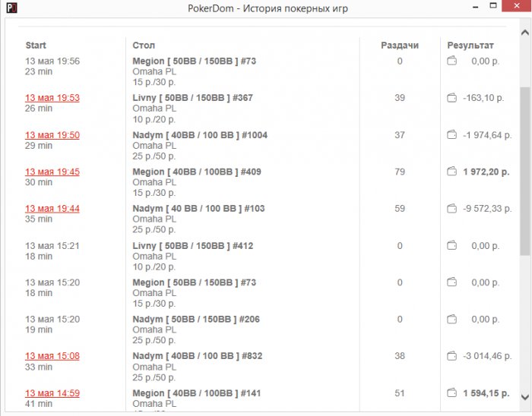Click the Раздачи column header
The image size is (532, 416).
pyautogui.click(x=400, y=46)
